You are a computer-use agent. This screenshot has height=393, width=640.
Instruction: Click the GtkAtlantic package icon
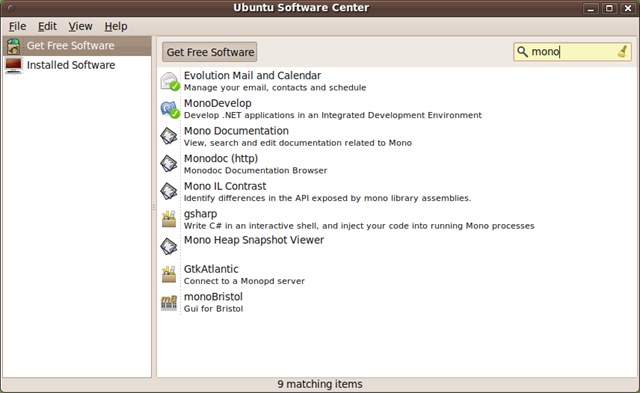pyautogui.click(x=169, y=274)
